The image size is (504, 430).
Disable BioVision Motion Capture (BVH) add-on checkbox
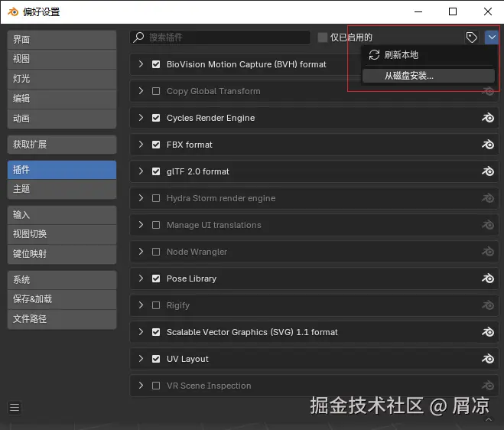coord(156,64)
